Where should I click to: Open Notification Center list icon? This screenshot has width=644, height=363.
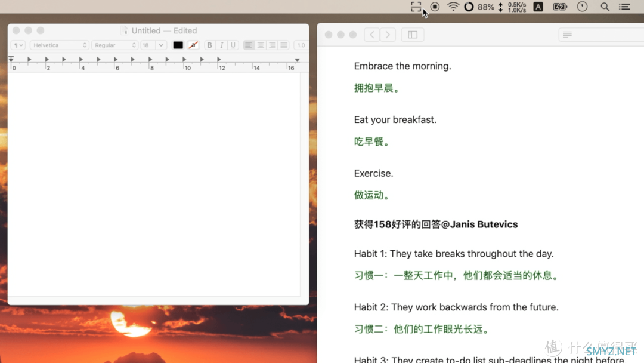point(624,7)
